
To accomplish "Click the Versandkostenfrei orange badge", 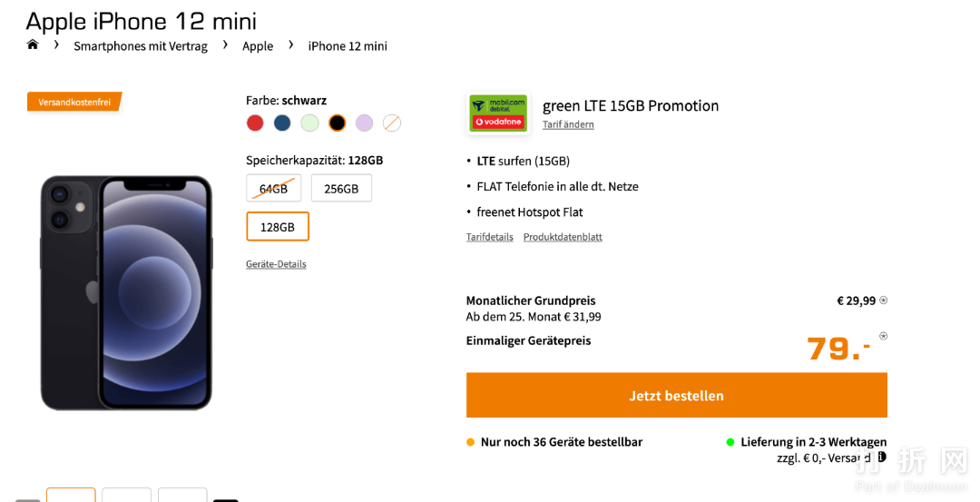I will tap(74, 102).
